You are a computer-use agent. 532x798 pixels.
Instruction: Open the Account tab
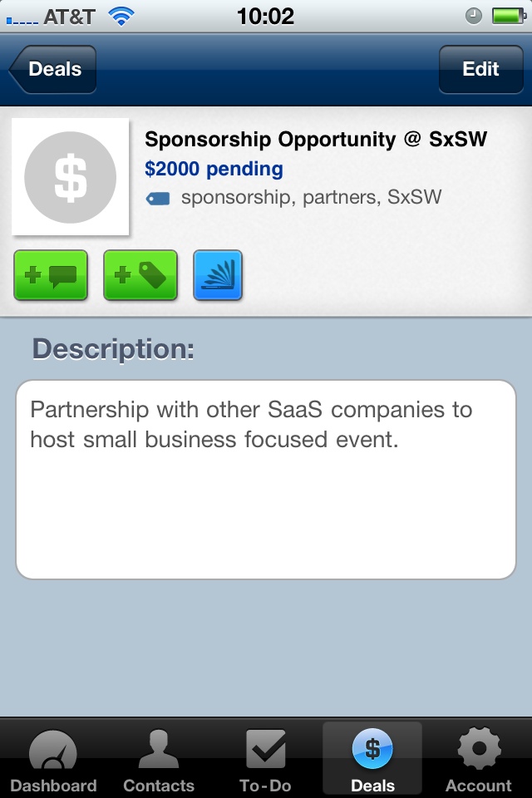pyautogui.click(x=479, y=761)
